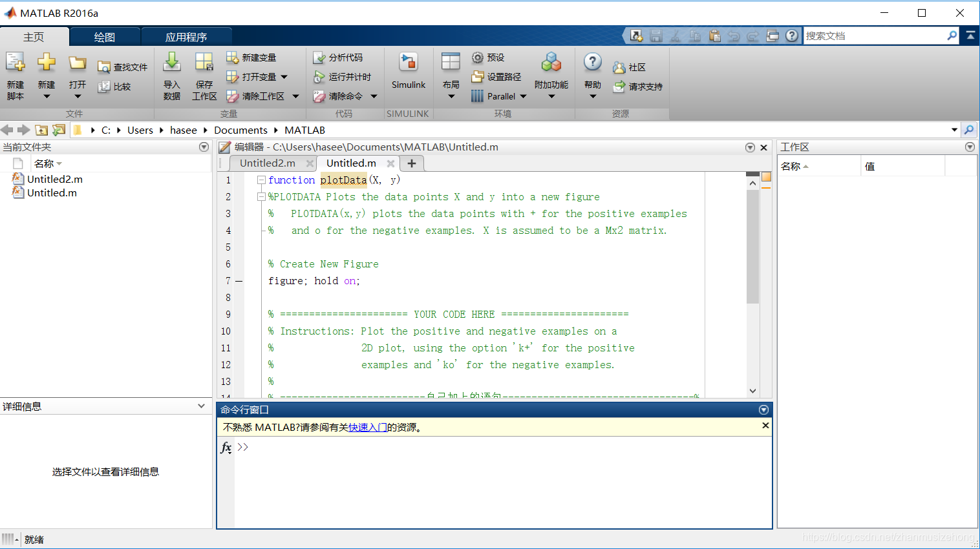Click the Value (值) column header

click(x=902, y=166)
